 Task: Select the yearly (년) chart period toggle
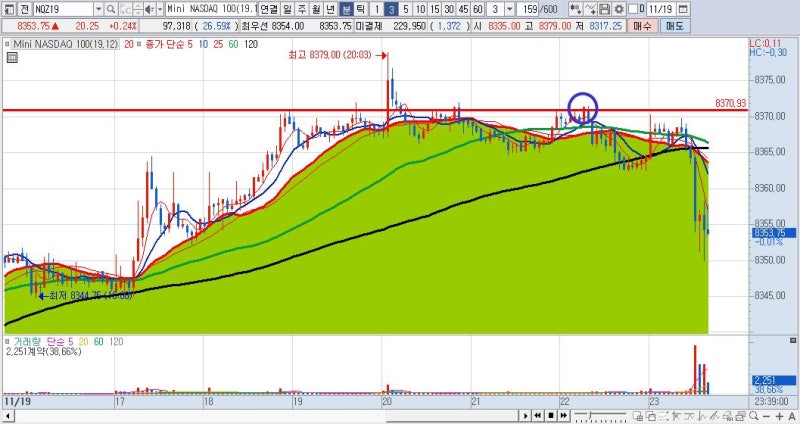click(331, 9)
